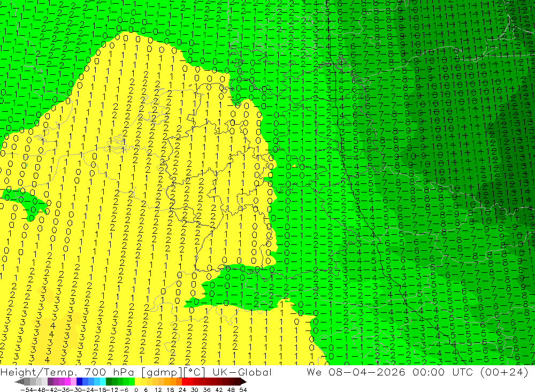This screenshot has height=392, width=535.
Task: Click the "[°C]" temperature unit label
Action: coord(194,372)
